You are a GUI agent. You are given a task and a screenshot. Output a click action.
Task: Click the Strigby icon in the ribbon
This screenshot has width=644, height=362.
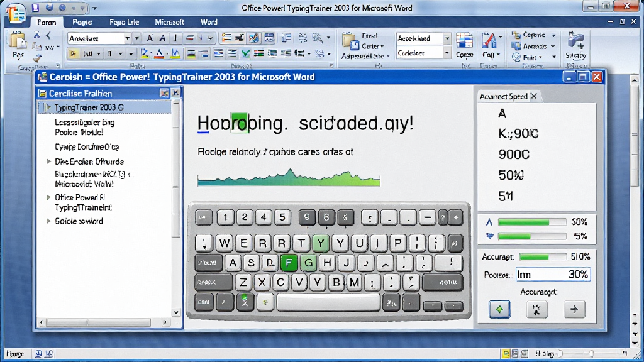click(575, 41)
